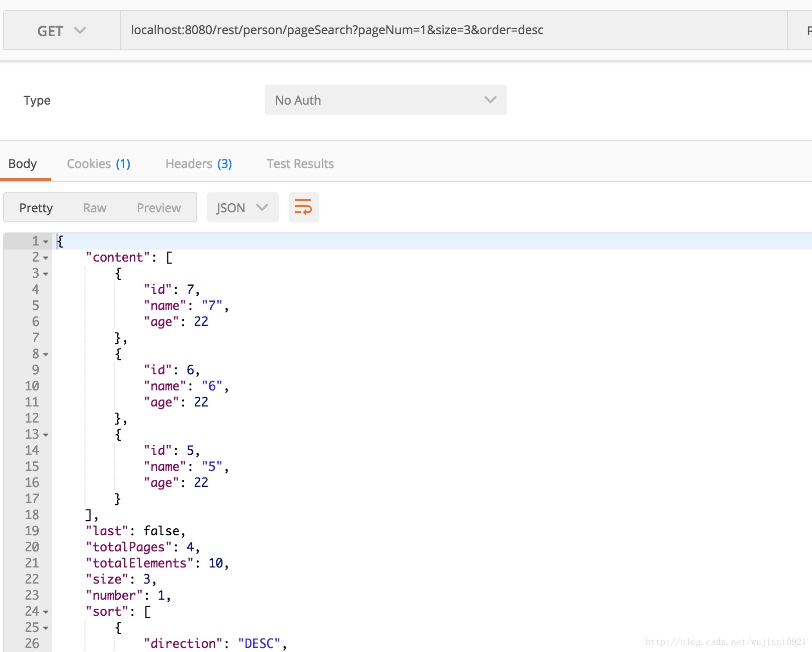Toggle the line wrap icon
This screenshot has height=652, width=812.
pos(303,207)
